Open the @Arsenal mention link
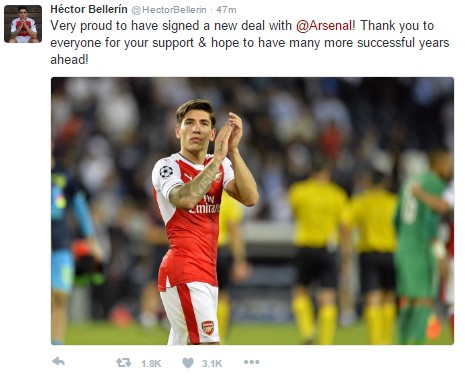 pyautogui.click(x=324, y=26)
